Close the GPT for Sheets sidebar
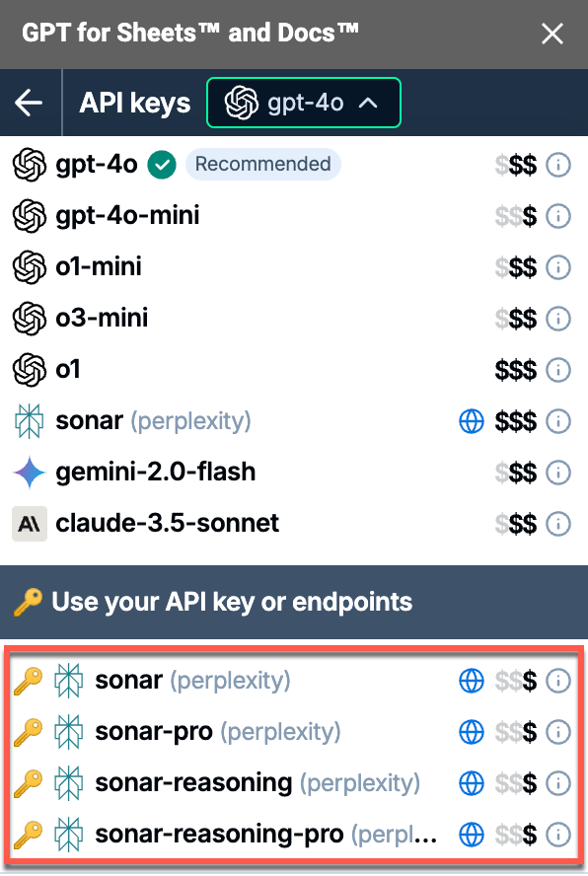Viewport: 588px width, 876px height. [x=552, y=35]
